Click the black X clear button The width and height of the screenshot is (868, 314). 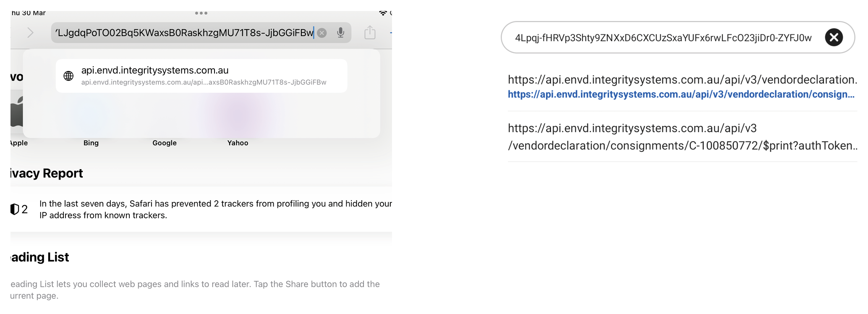[x=834, y=37]
